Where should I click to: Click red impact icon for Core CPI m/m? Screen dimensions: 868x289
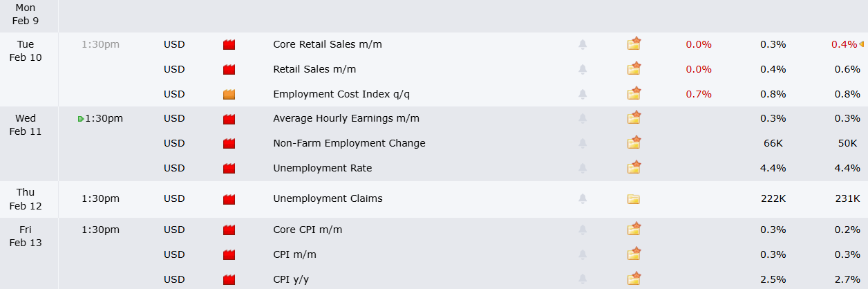pos(229,230)
